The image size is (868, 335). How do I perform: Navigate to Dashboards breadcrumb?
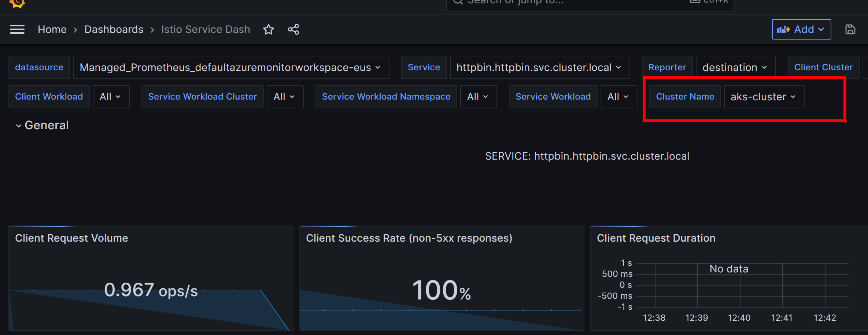114,29
